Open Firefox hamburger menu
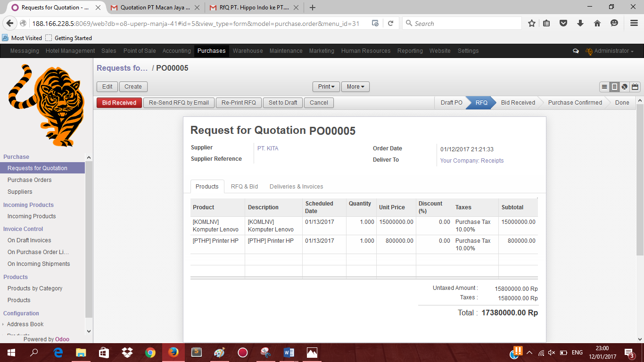Viewport: 644px width, 362px height. [x=634, y=23]
